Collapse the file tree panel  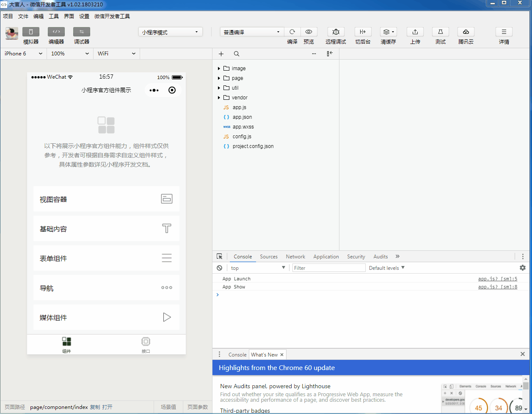coord(330,54)
